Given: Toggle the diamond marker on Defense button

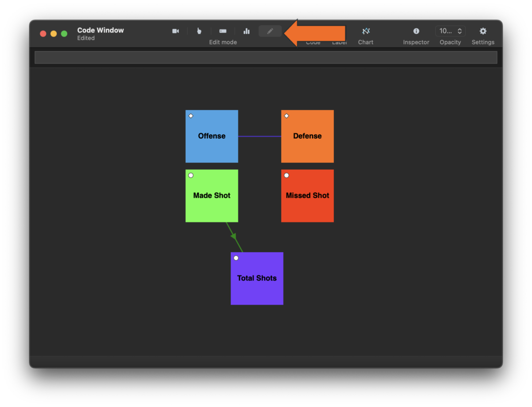Looking at the screenshot, I should tap(286, 116).
